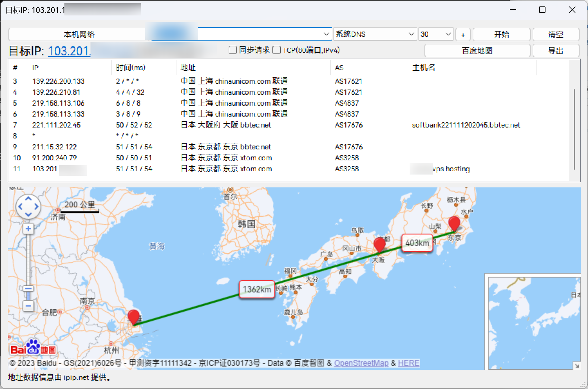Collapse the overview mini-map with corner arrow
588x389 pixels.
tap(577, 365)
